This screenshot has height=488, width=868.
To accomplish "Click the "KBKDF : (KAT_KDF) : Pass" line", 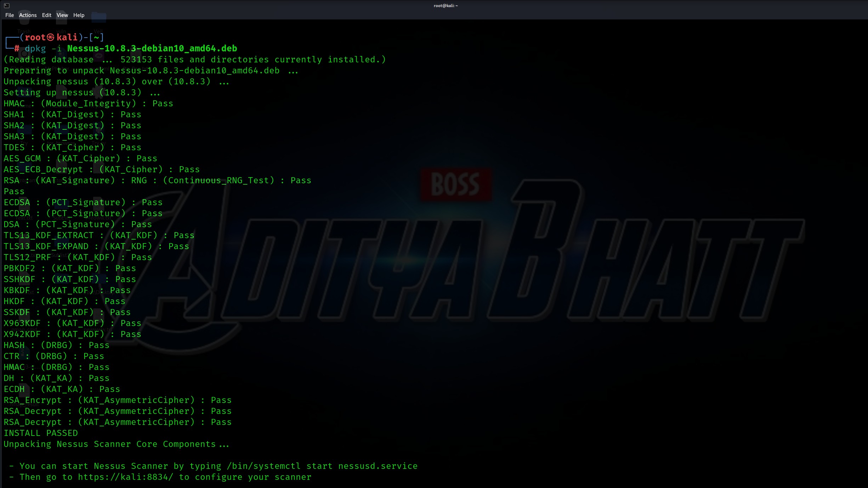I will pyautogui.click(x=67, y=290).
